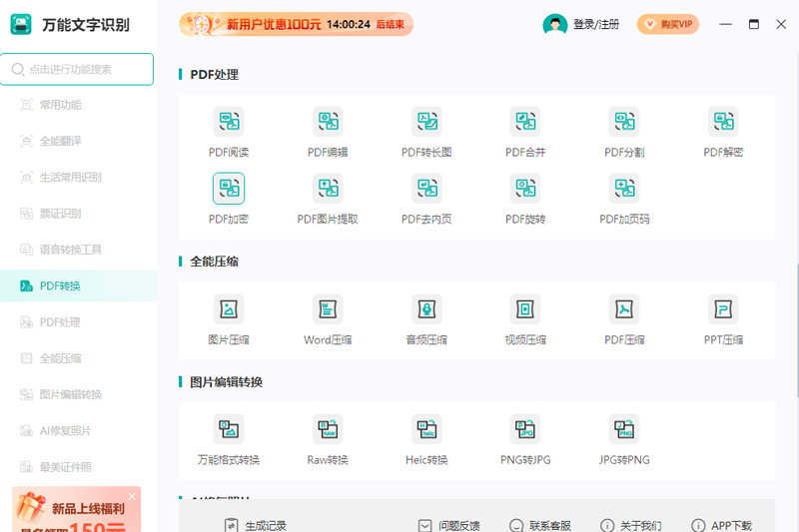799x532 pixels.
Task: Open the Heic转换 converter icon
Action: click(x=426, y=429)
